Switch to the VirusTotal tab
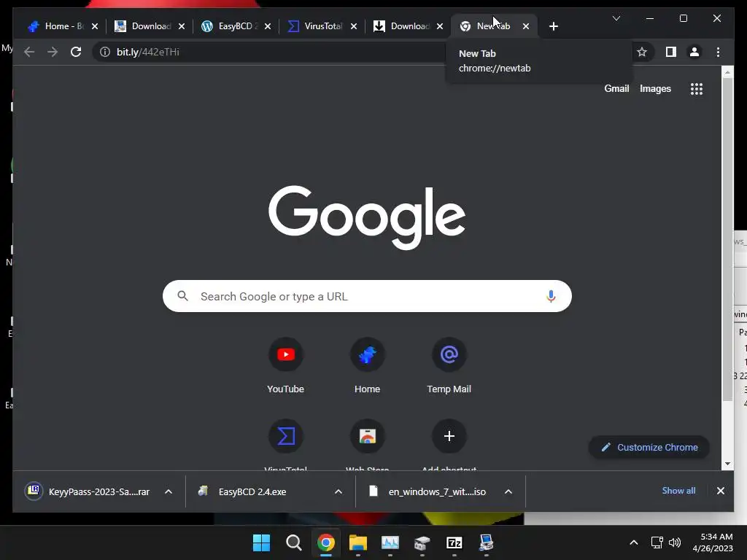Screen dimensions: 747x560 point(322,26)
